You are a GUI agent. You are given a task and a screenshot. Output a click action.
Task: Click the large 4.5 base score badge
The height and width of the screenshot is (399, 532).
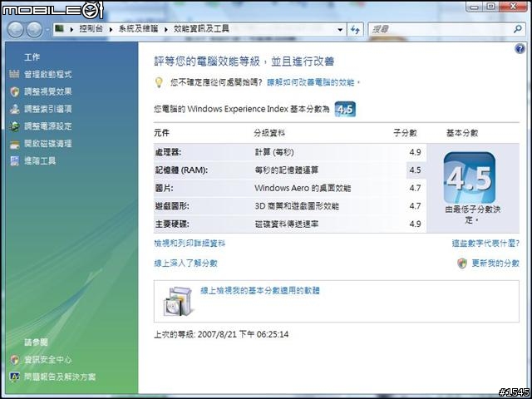pos(470,178)
